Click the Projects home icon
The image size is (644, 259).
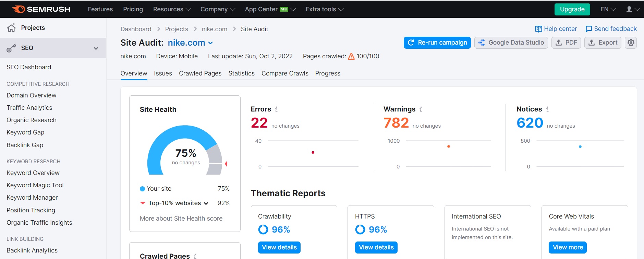11,28
